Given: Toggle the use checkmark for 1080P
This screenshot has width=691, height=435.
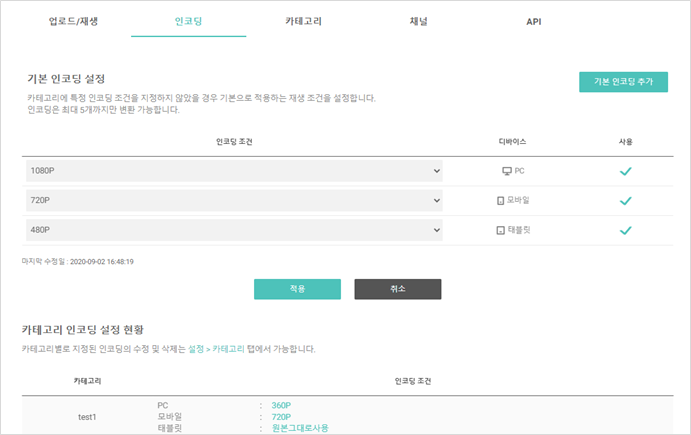Looking at the screenshot, I should coord(625,171).
